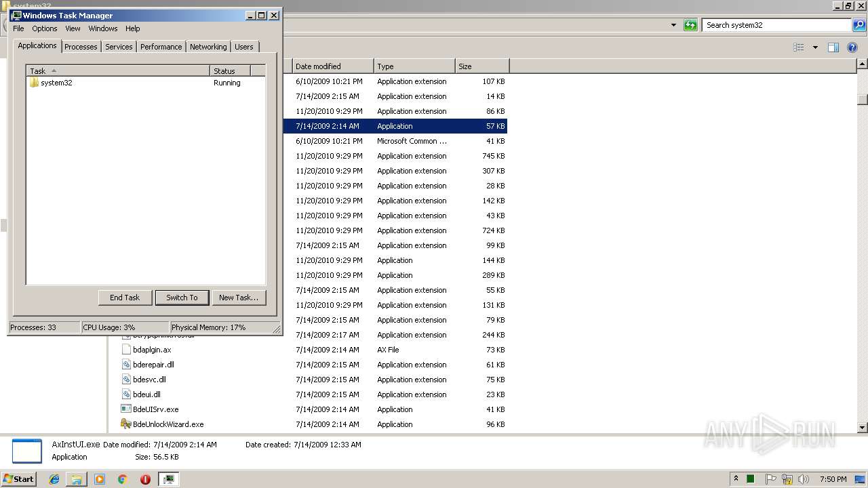
Task: Open the File menu in Task Manager
Action: pos(18,28)
